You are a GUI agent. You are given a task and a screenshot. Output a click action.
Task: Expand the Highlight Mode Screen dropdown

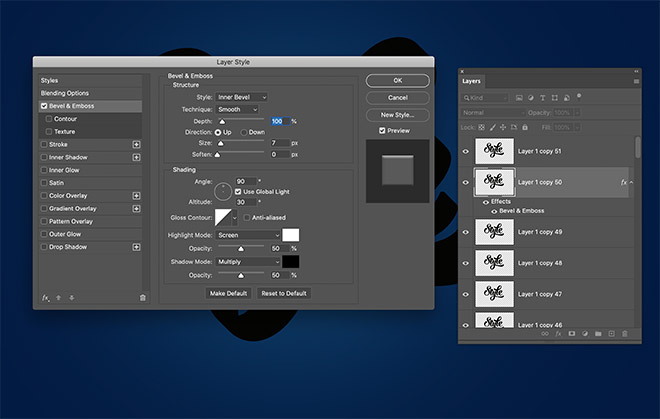pos(248,235)
